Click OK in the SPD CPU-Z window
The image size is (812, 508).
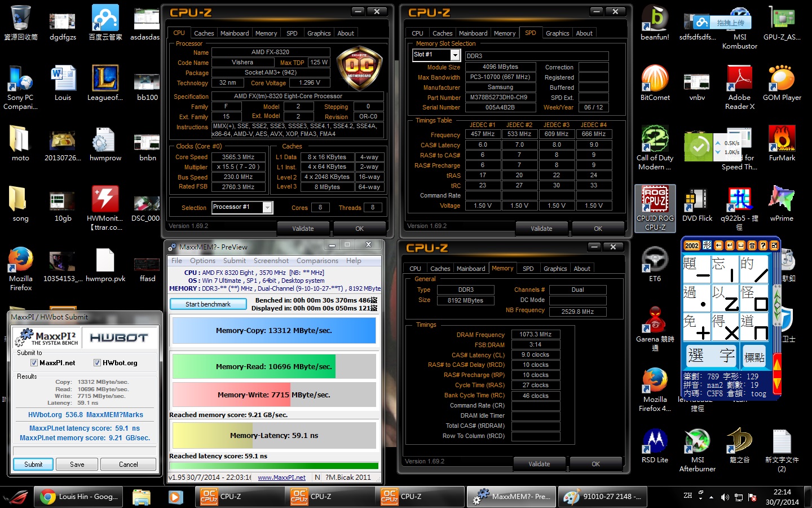(598, 229)
